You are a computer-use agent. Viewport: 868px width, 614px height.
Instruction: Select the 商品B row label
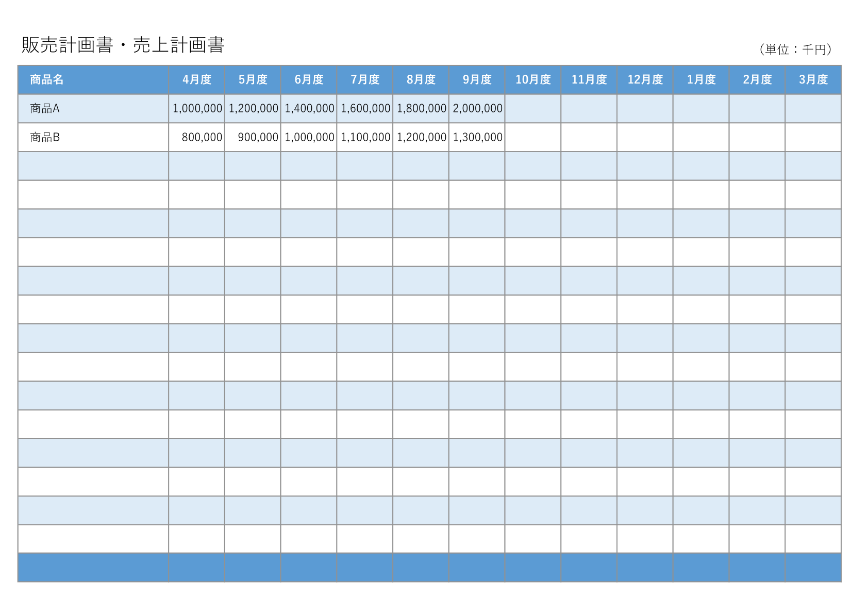coord(45,137)
